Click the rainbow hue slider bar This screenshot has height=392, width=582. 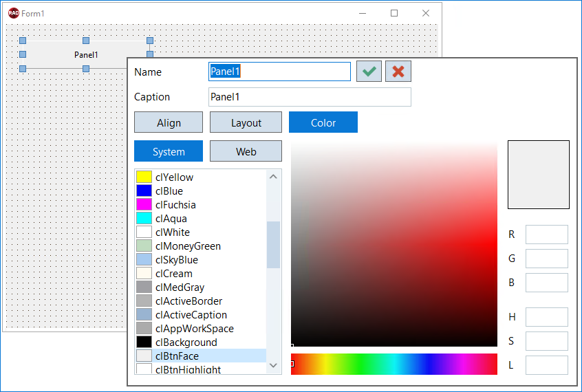394,364
